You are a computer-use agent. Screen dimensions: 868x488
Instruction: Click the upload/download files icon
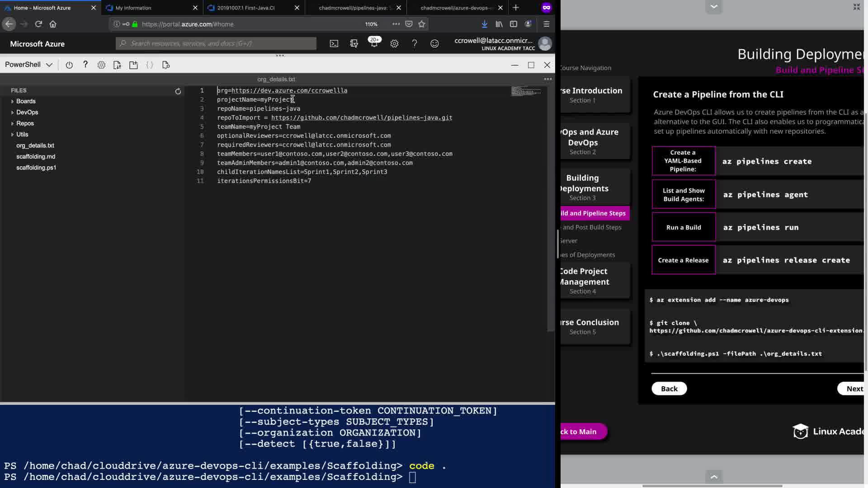coord(117,65)
